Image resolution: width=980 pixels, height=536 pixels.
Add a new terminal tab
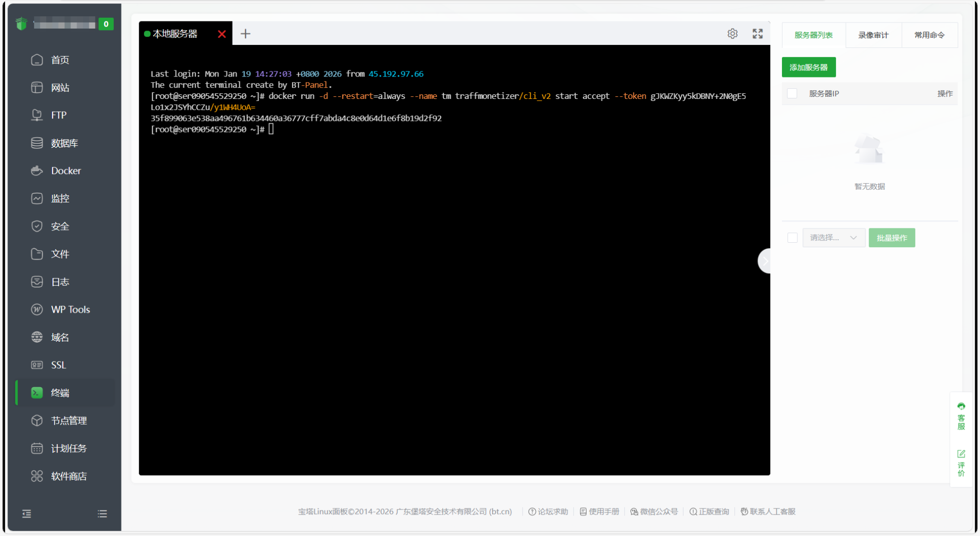click(246, 34)
